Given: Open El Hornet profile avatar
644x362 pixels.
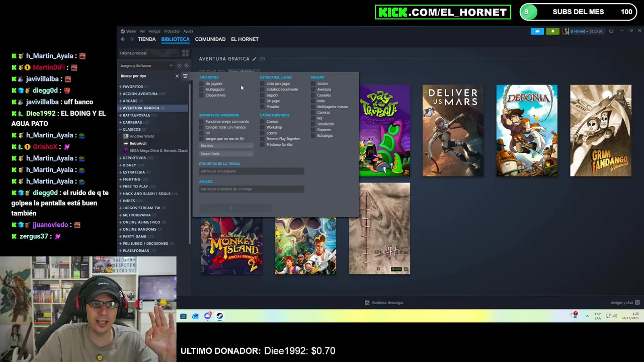Looking at the screenshot, I should 566,31.
